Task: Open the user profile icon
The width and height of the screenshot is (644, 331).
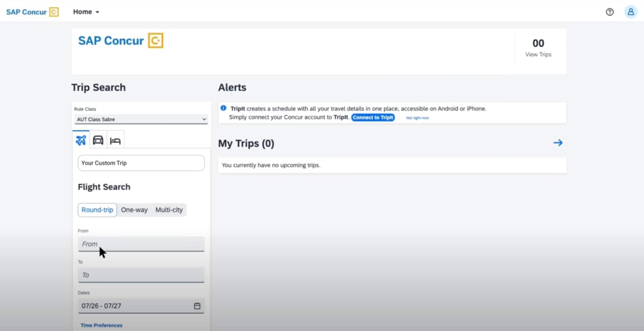Action: [631, 12]
